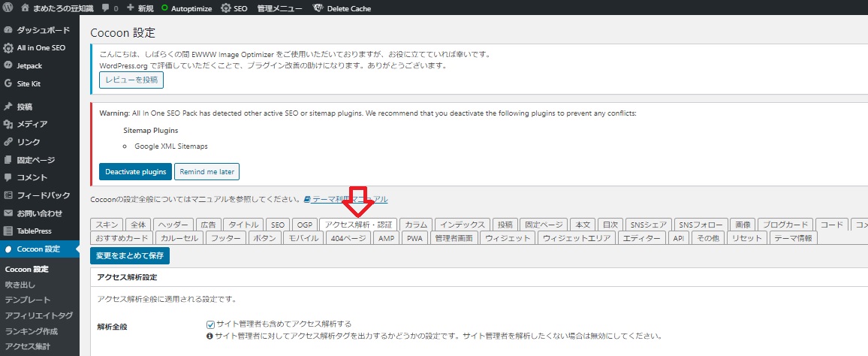868x356 pixels.
Task: Click the 新規 plus item in the admin bar
Action: pos(140,8)
